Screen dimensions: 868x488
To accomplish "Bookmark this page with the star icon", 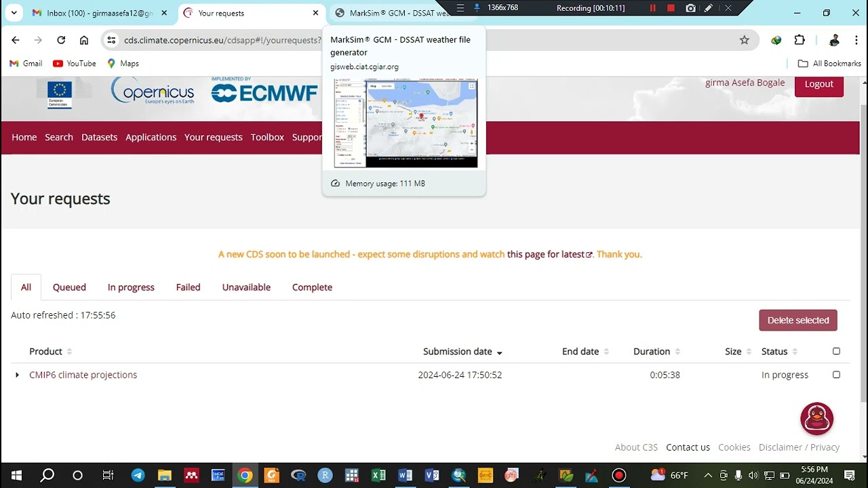I will tap(744, 40).
